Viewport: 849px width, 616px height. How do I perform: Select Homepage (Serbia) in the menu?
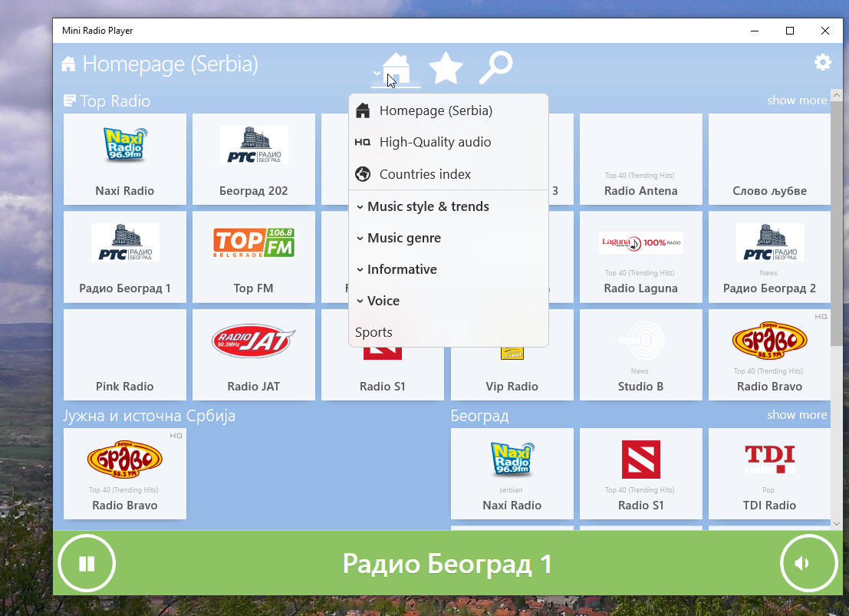tap(449, 110)
